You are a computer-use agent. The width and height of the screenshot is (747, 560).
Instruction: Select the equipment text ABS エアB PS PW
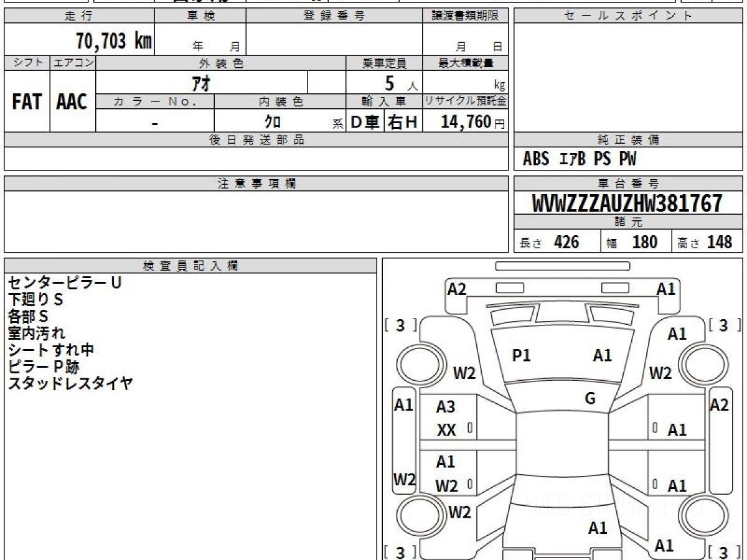pyautogui.click(x=580, y=159)
